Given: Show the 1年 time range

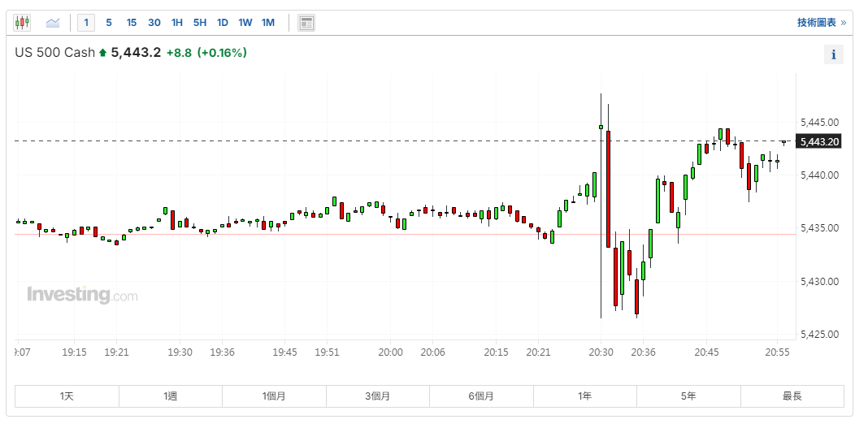Looking at the screenshot, I should pyautogui.click(x=585, y=396).
